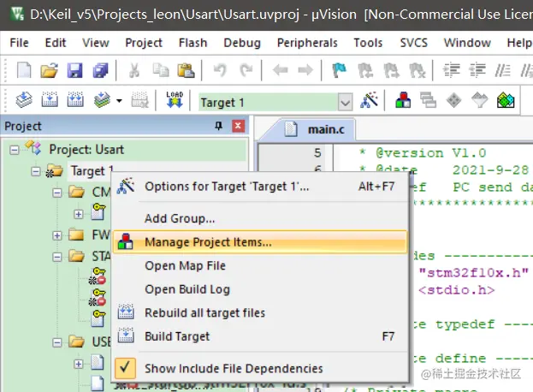
Task: Open the File menu
Action: click(x=19, y=43)
